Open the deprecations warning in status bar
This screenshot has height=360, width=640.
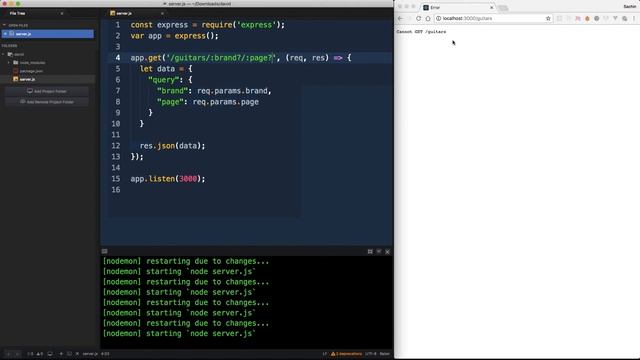coord(347,354)
